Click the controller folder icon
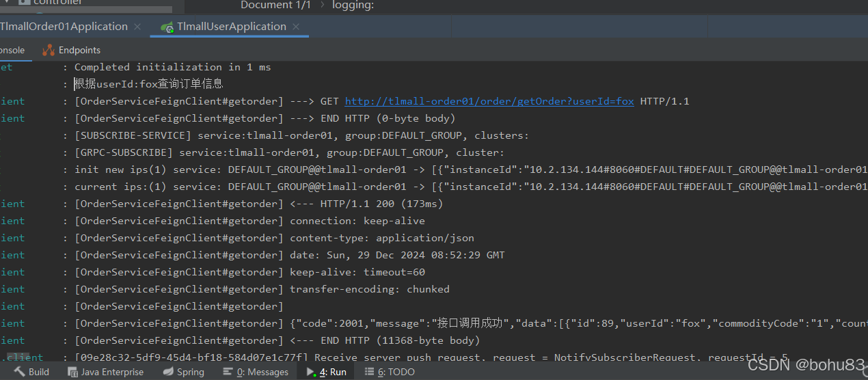The height and width of the screenshot is (380, 868). [24, 3]
